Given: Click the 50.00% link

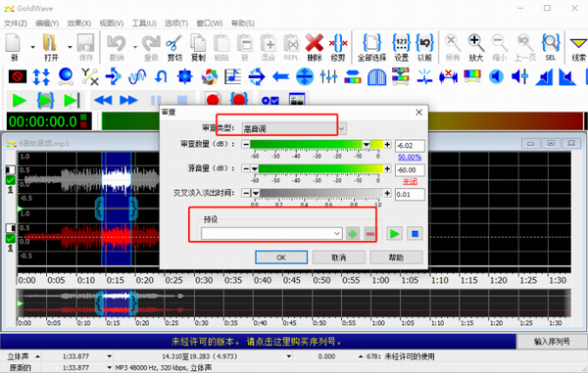Looking at the screenshot, I should point(410,158).
